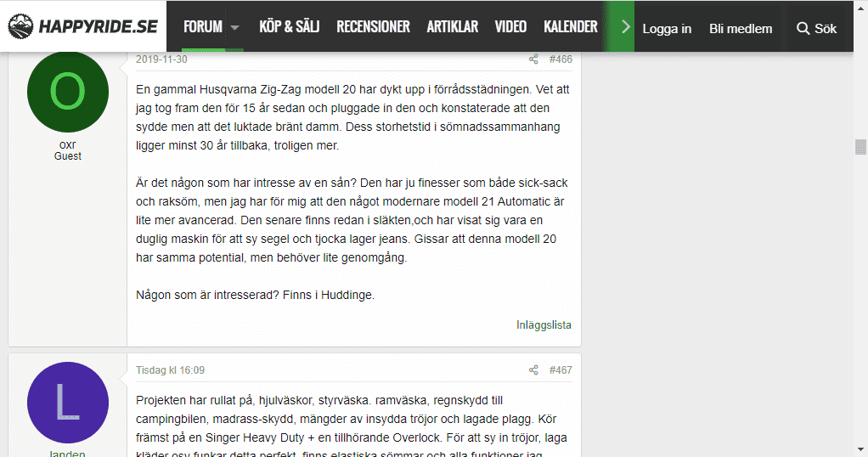Screen dimensions: 868x457
Task: Click the username oxr
Action: coord(68,144)
